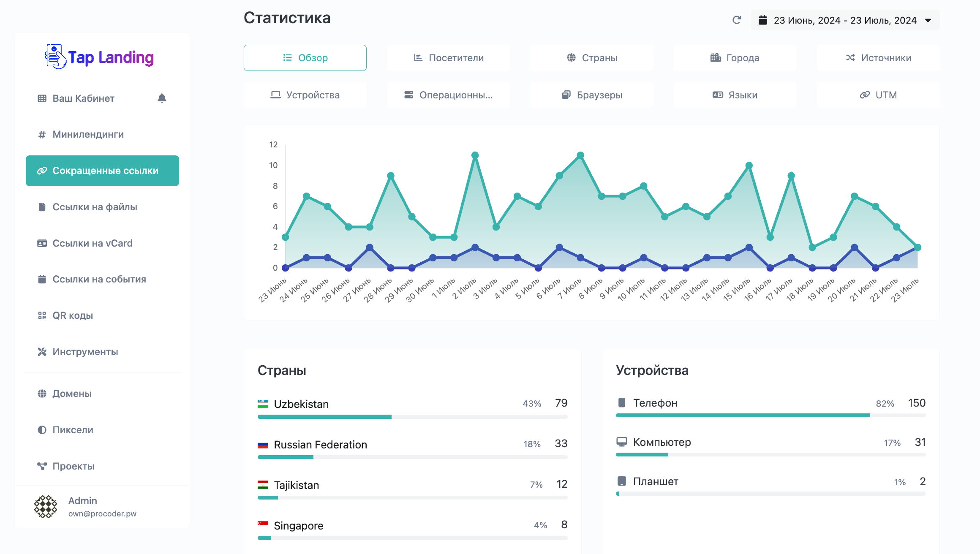Click the calendar icon in date picker
This screenshot has width=980, height=554.
pos(762,20)
